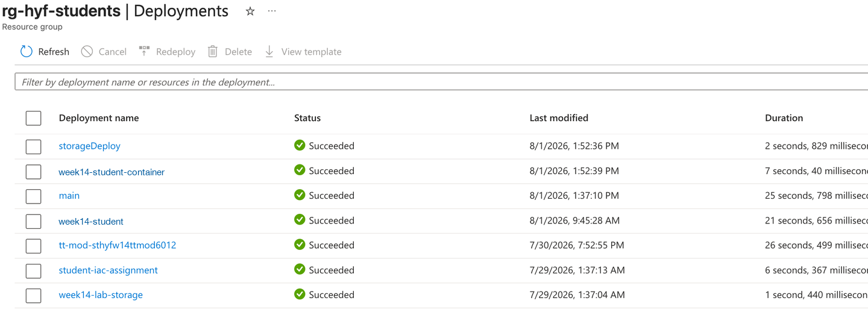Sort by the Status column header
The image size is (868, 312).
(307, 118)
